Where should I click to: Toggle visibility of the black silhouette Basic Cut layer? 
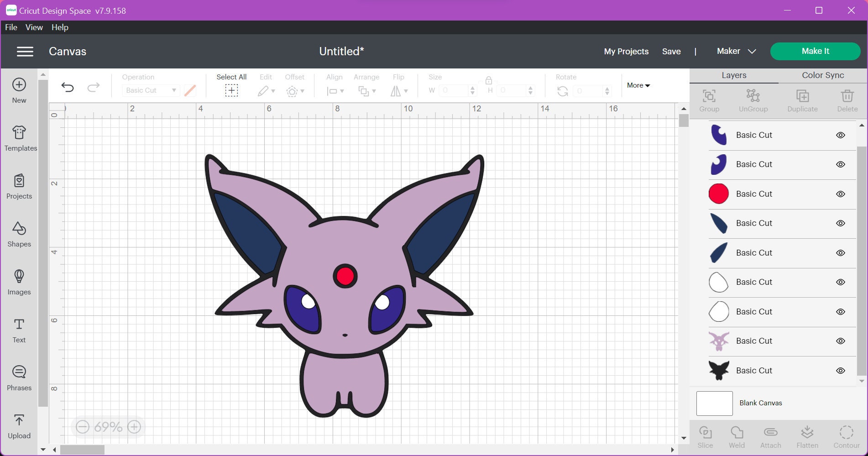point(841,370)
